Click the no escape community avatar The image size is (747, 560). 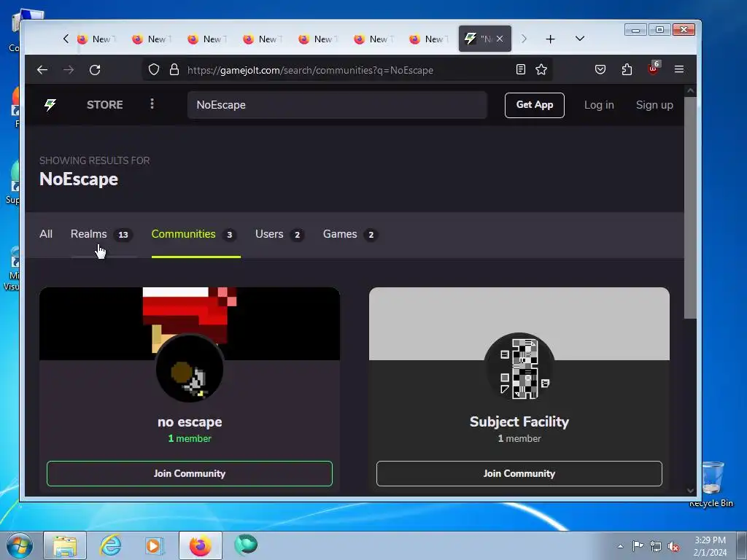(x=190, y=368)
